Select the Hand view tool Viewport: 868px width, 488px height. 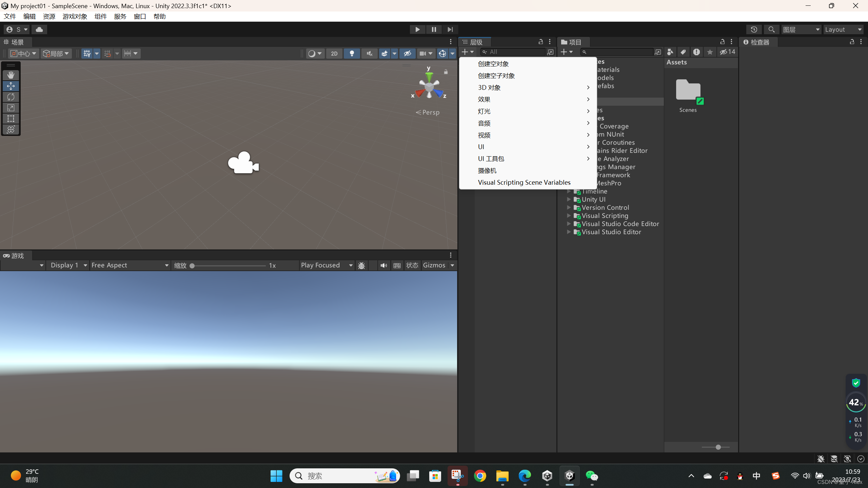(x=11, y=75)
